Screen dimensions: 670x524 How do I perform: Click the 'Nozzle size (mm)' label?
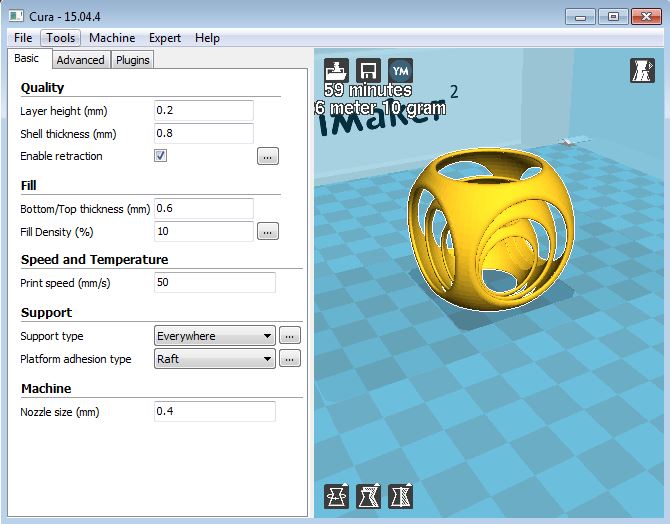point(59,412)
